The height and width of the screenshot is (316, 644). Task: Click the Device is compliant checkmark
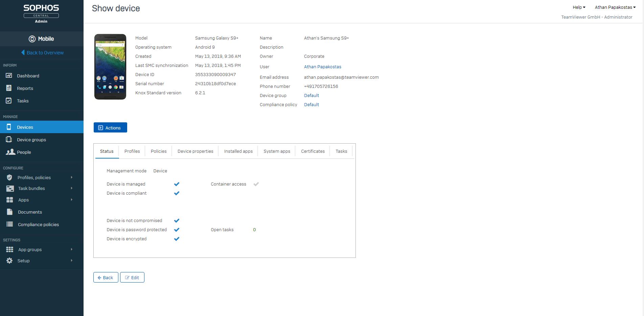pyautogui.click(x=177, y=193)
